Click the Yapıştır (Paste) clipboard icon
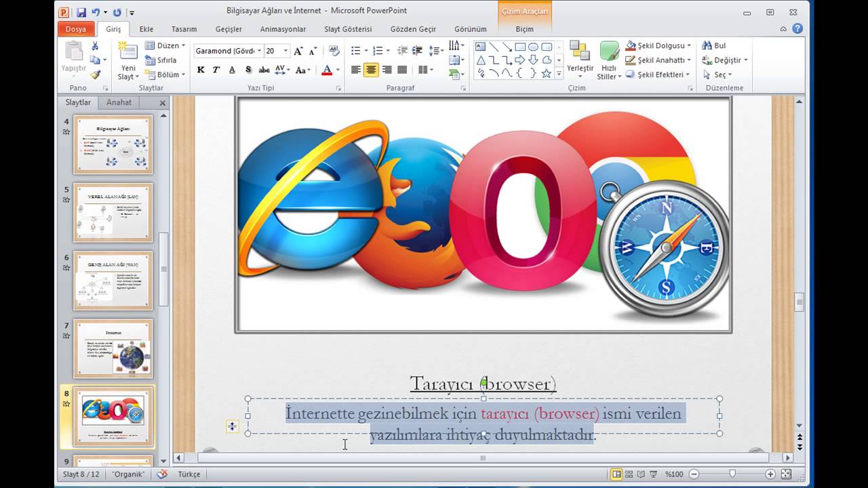 [x=73, y=52]
